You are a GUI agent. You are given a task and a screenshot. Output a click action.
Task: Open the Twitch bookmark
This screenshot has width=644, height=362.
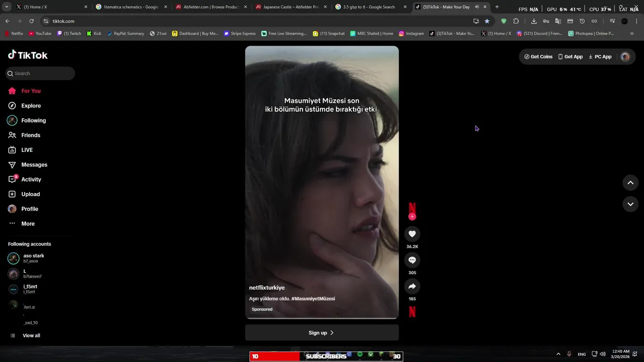69,34
